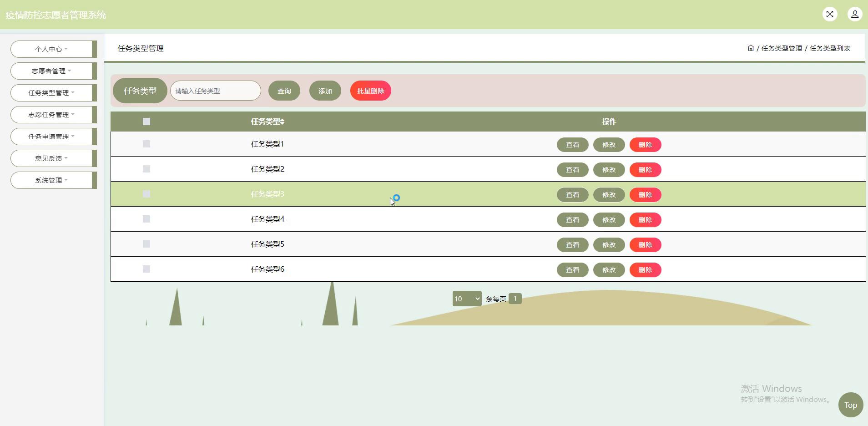Select all rows with the header checkbox

(x=146, y=122)
